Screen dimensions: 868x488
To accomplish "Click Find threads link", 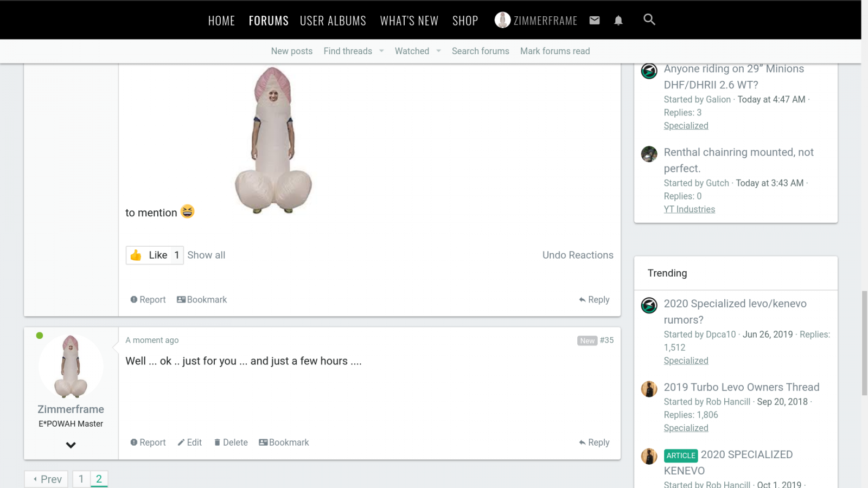I will coord(348,51).
